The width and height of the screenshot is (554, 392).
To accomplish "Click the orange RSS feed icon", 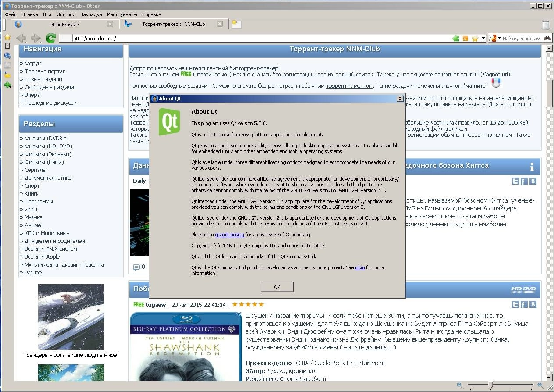I will pyautogui.click(x=465, y=39).
